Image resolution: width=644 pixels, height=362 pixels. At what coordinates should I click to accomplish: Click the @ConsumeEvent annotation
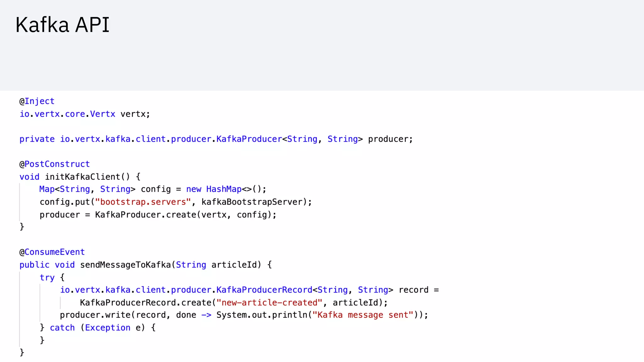[x=52, y=252]
